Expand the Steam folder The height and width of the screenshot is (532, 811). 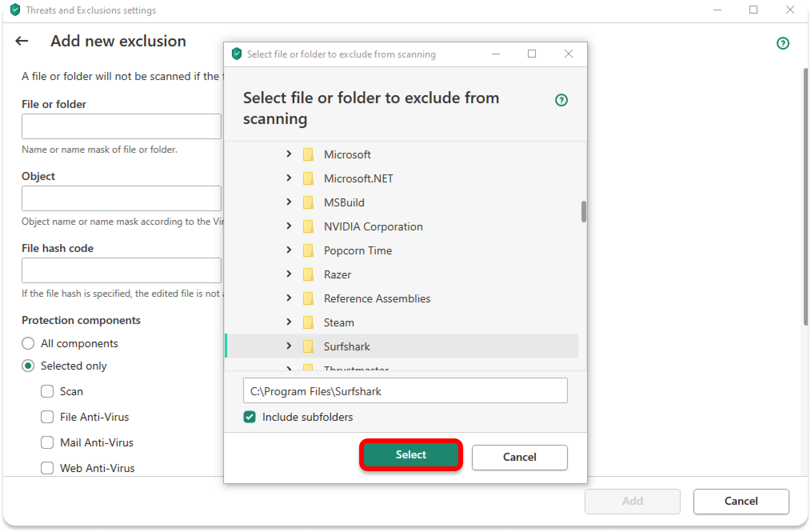(x=289, y=322)
